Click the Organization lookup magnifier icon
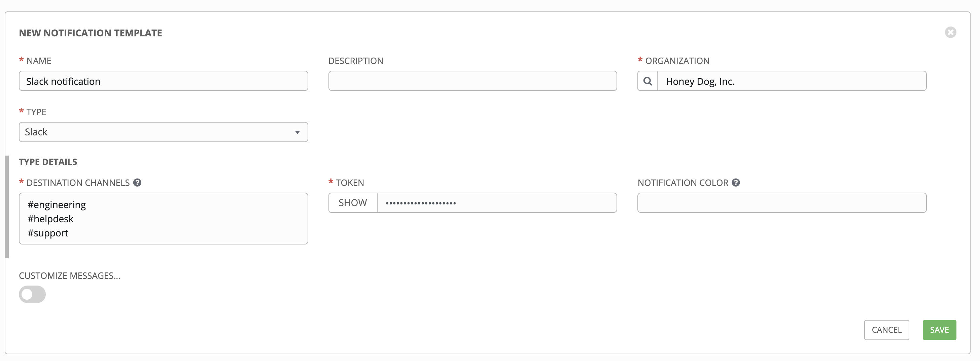This screenshot has height=361, width=980. pos(647,81)
